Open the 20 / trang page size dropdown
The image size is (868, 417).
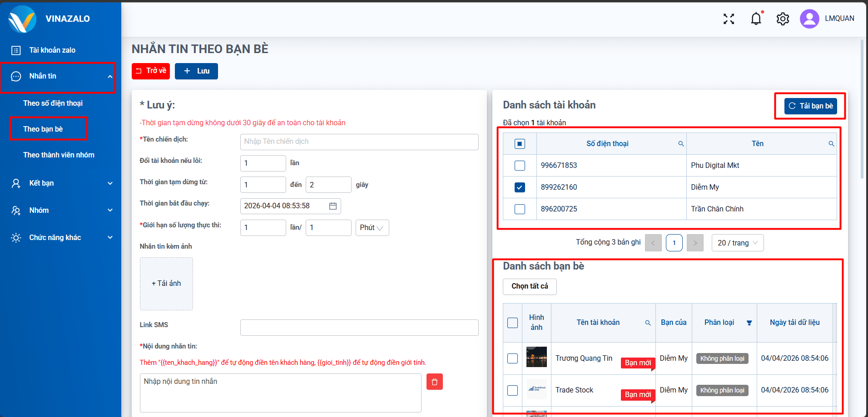coord(737,243)
